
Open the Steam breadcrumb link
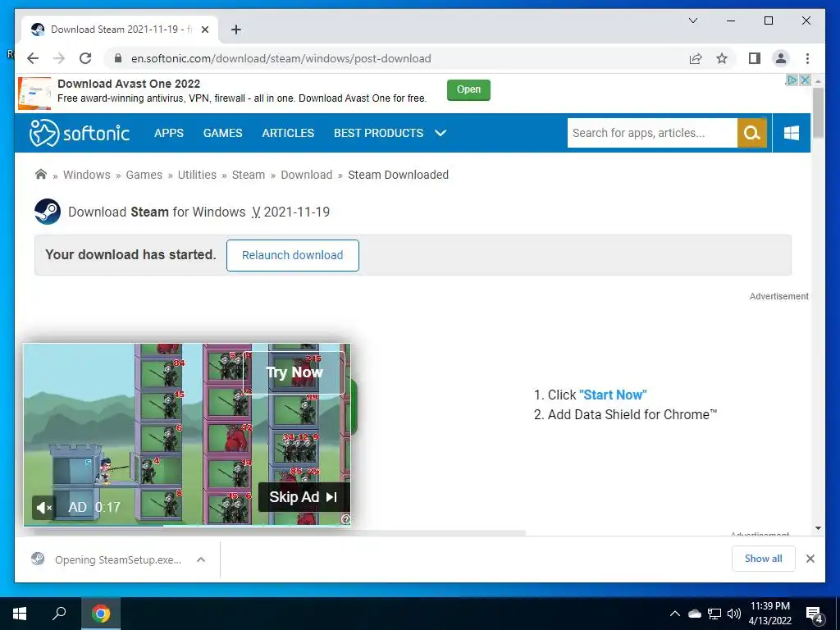click(249, 175)
